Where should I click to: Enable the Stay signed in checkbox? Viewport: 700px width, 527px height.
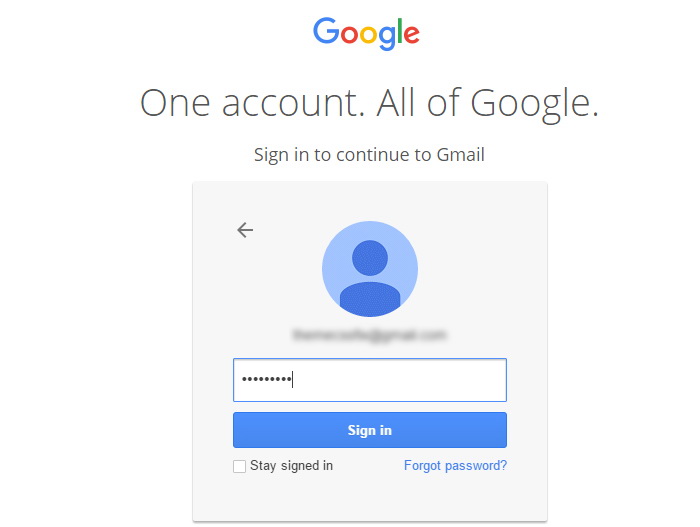pyautogui.click(x=239, y=466)
